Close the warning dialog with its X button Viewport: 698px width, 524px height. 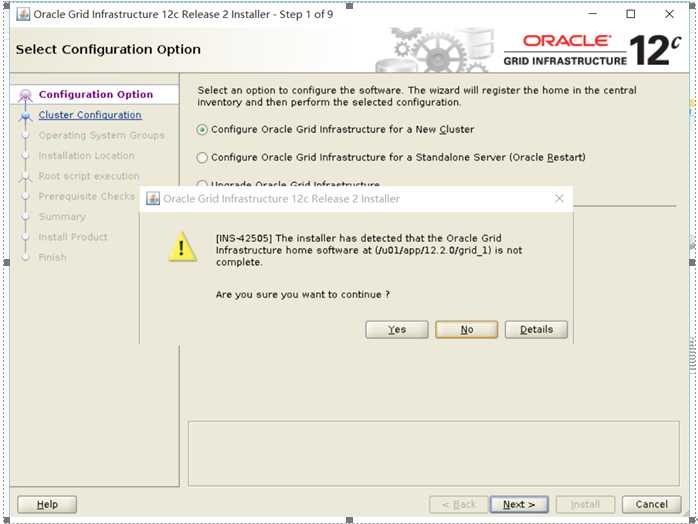coord(559,199)
